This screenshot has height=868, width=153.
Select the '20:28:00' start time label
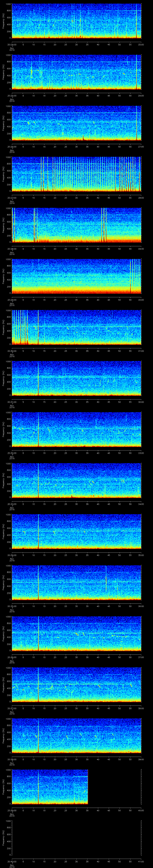(12, 249)
